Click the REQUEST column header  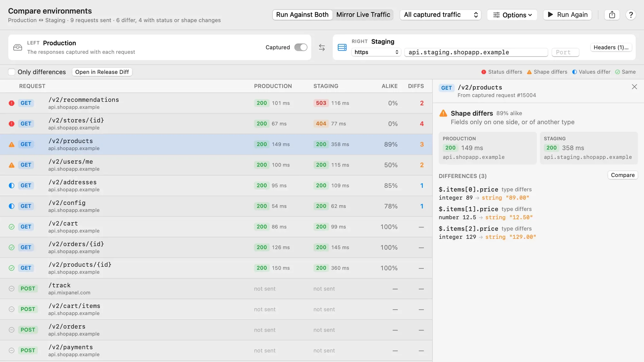[x=32, y=86]
